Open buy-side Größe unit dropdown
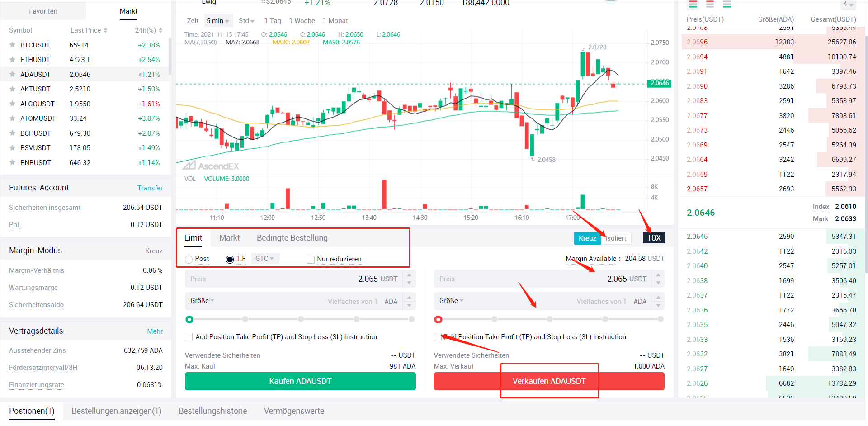The width and height of the screenshot is (868, 426). (203, 301)
